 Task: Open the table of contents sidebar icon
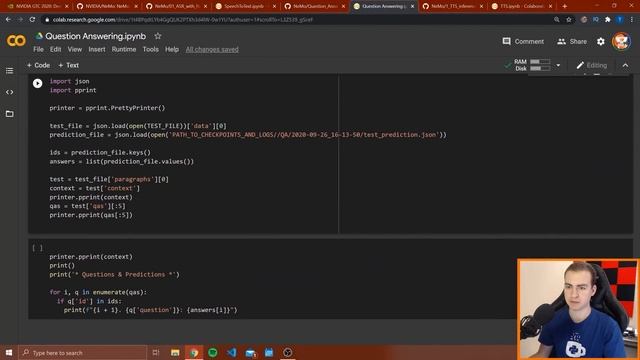coord(9,71)
